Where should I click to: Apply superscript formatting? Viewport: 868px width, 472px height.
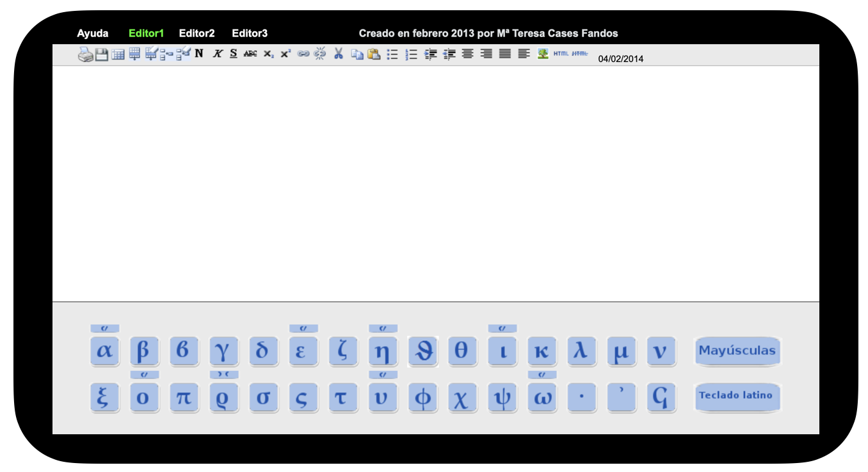285,54
